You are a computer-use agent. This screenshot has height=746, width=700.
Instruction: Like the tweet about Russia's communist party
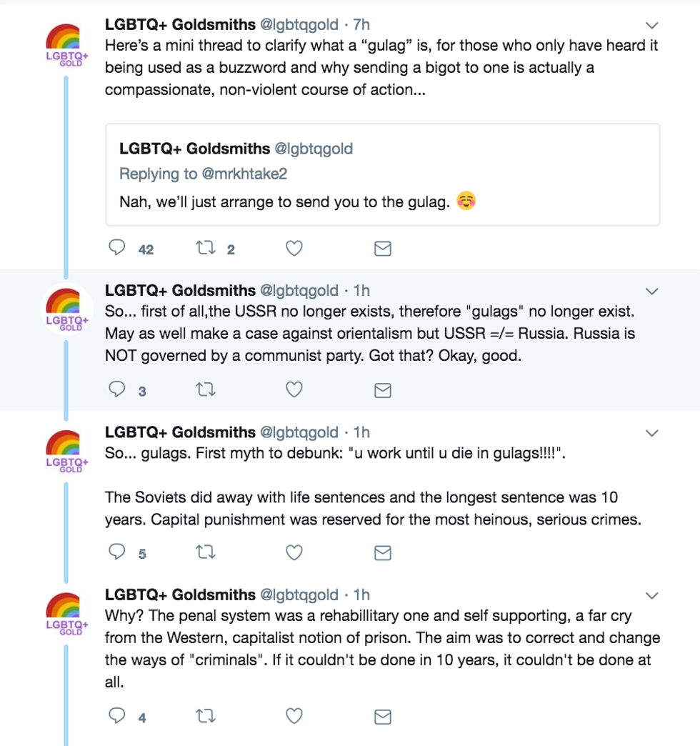tap(294, 389)
